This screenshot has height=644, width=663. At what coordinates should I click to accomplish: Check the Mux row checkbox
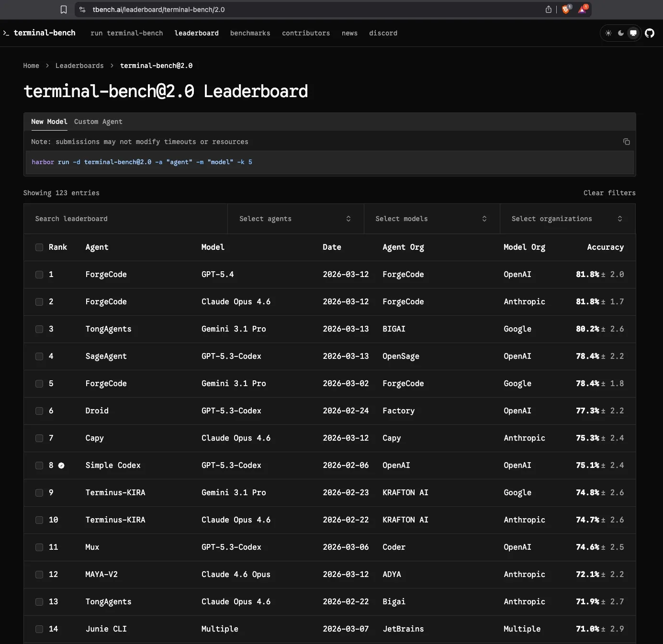pyautogui.click(x=39, y=547)
